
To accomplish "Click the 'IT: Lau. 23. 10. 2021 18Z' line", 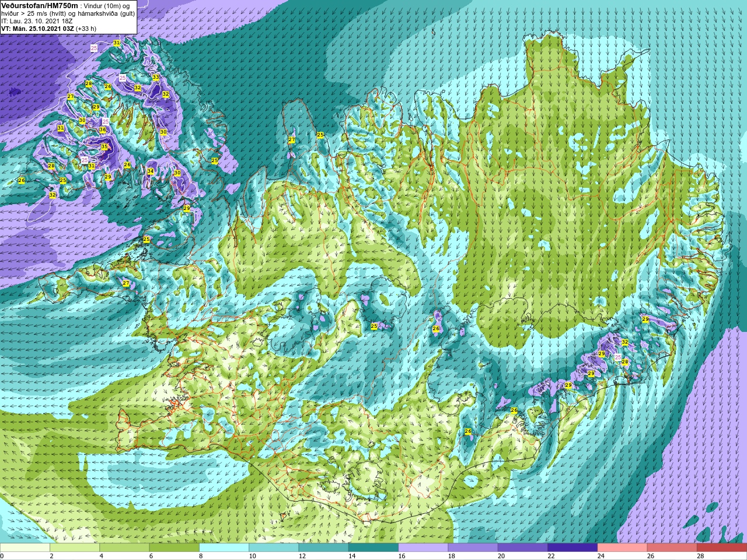I will pos(36,21).
